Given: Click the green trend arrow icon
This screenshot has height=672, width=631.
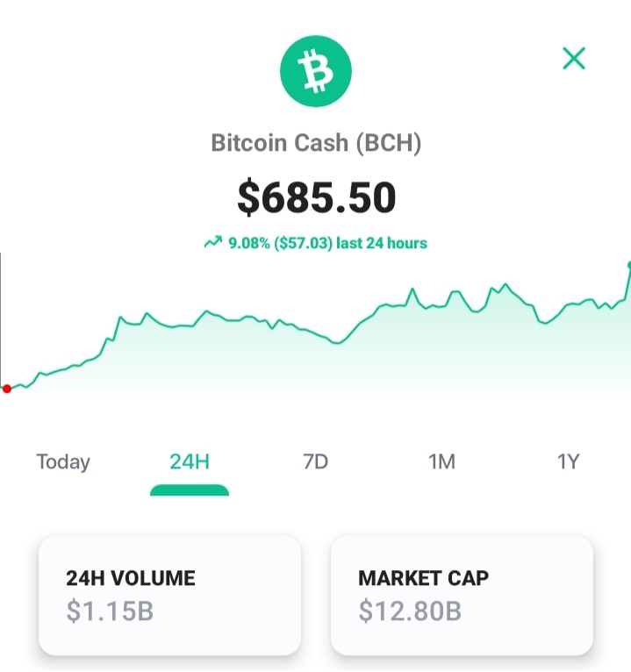Looking at the screenshot, I should [x=213, y=243].
